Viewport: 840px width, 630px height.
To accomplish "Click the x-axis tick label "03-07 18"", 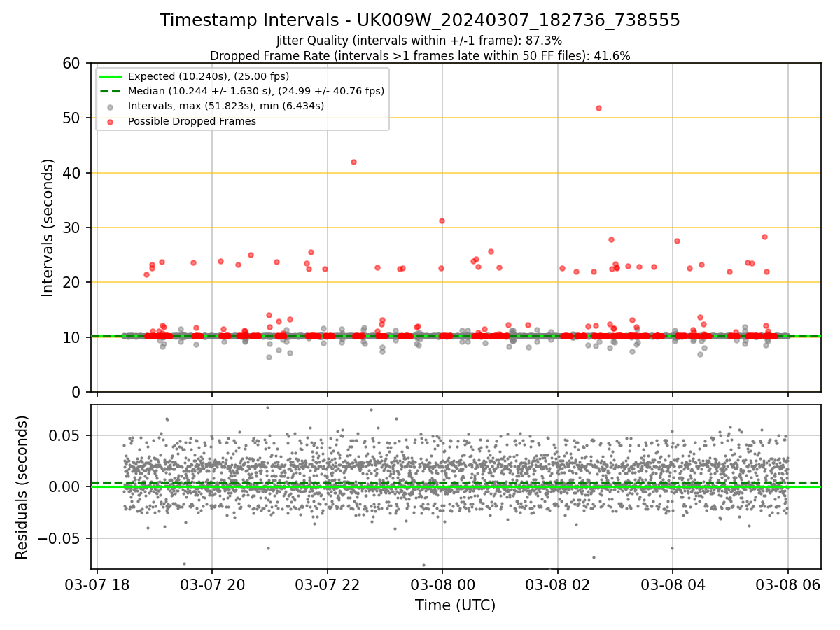I will tap(97, 584).
